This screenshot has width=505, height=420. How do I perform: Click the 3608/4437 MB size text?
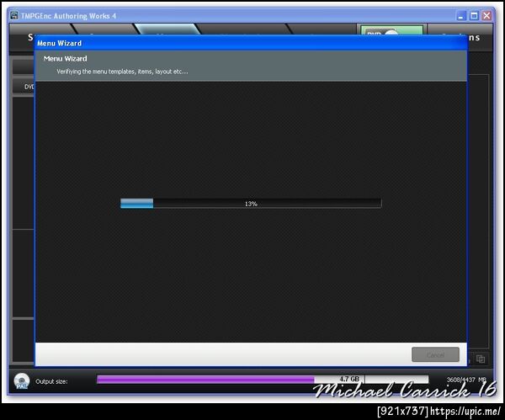(x=466, y=380)
